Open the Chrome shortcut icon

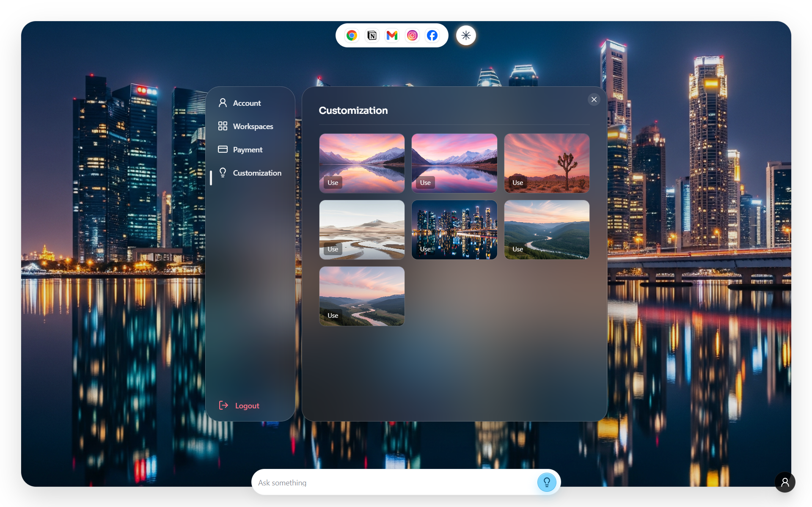(351, 36)
